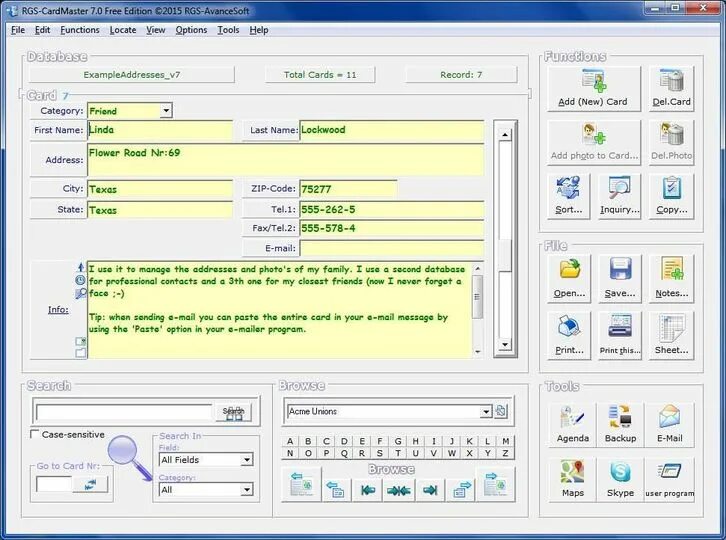Click the Go to Card Nr input
726x540 pixels.
pos(54,484)
